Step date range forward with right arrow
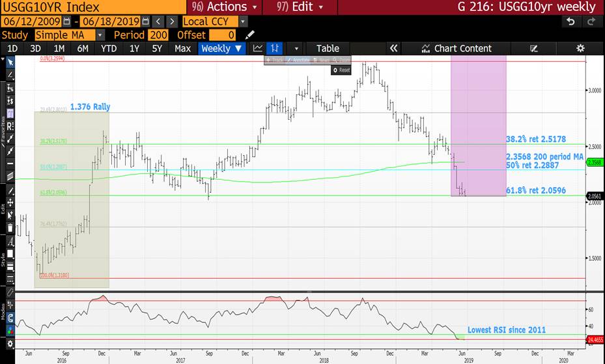 (x=172, y=21)
